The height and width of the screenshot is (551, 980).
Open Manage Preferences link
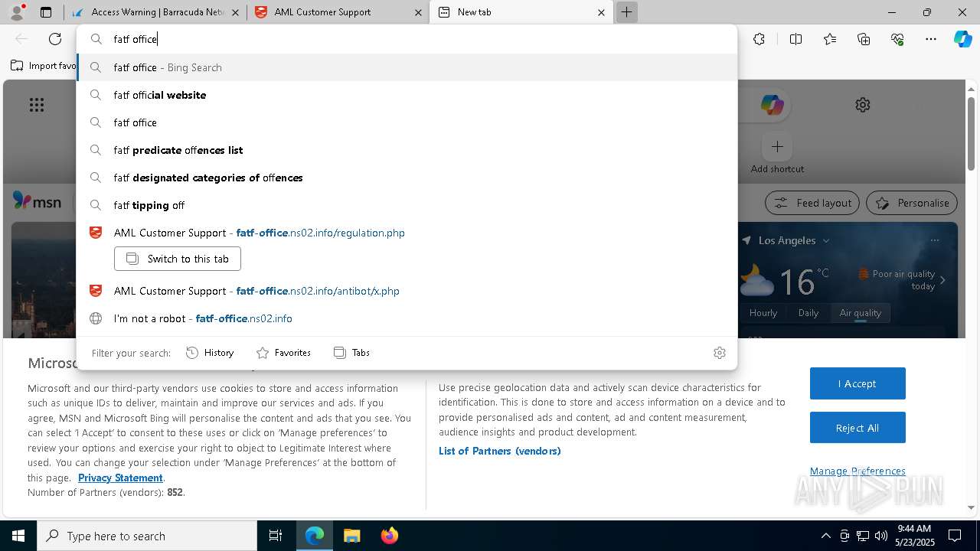point(857,471)
